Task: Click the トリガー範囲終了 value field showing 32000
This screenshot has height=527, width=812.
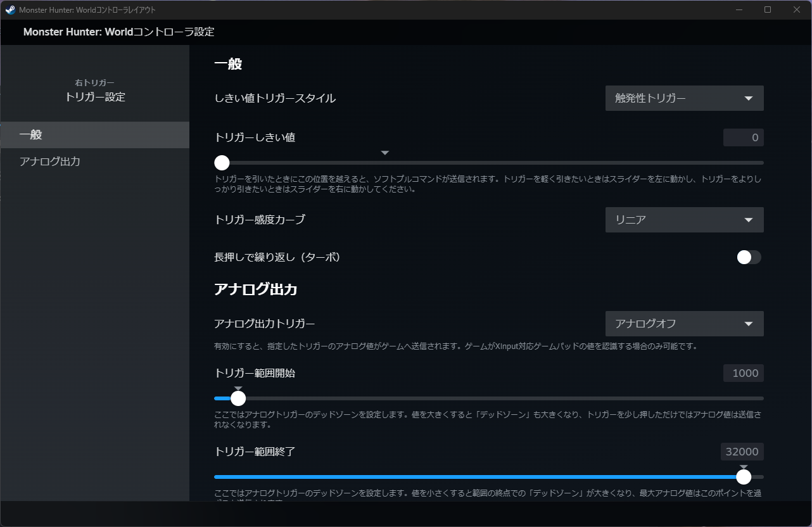Action: [742, 452]
